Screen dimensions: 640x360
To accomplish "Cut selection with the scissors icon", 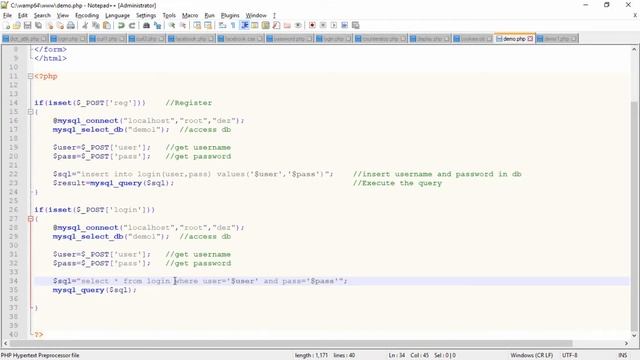I will click(x=85, y=25).
